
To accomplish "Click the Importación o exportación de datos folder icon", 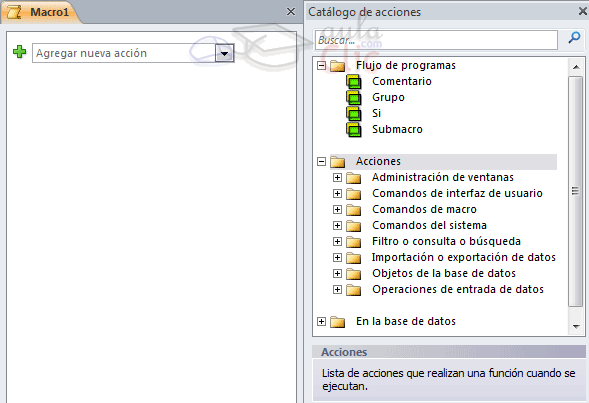I will tap(353, 258).
